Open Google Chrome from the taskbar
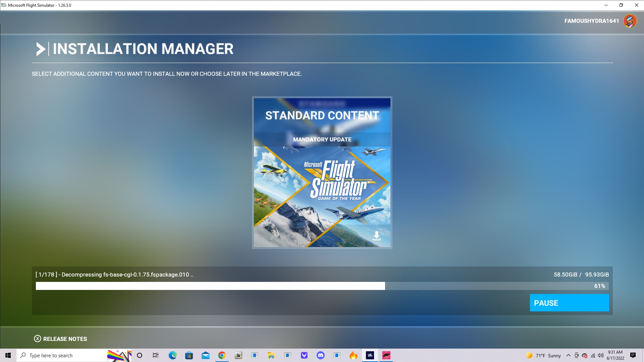644x362 pixels. tap(222, 355)
